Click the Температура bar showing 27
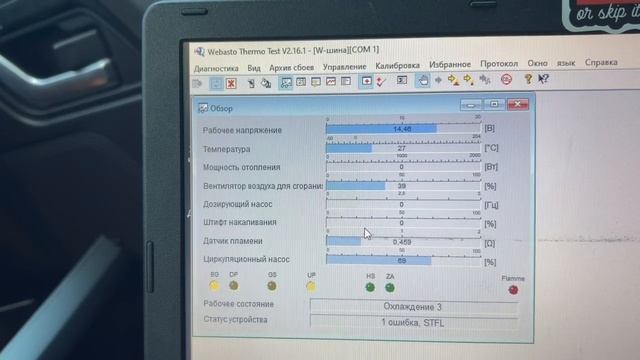Screen dimensions: 640x360 pos(403,148)
